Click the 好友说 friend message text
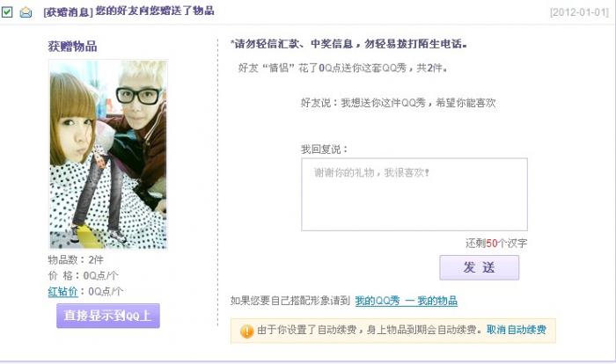 398,103
